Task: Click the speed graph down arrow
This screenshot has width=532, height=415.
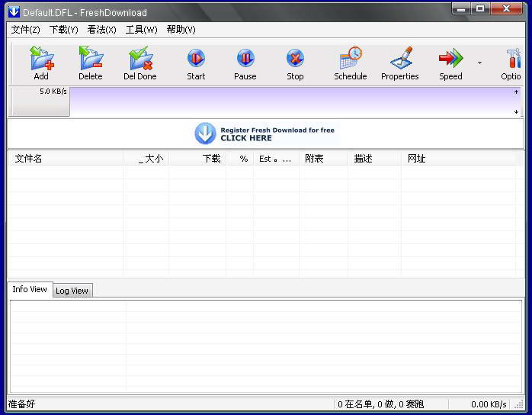Action: [516, 111]
